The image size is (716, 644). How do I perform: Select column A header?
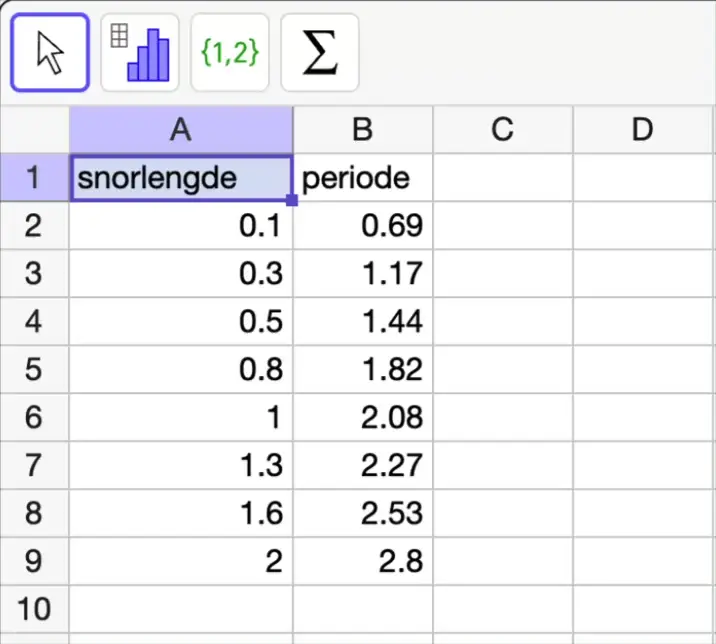pos(181,130)
